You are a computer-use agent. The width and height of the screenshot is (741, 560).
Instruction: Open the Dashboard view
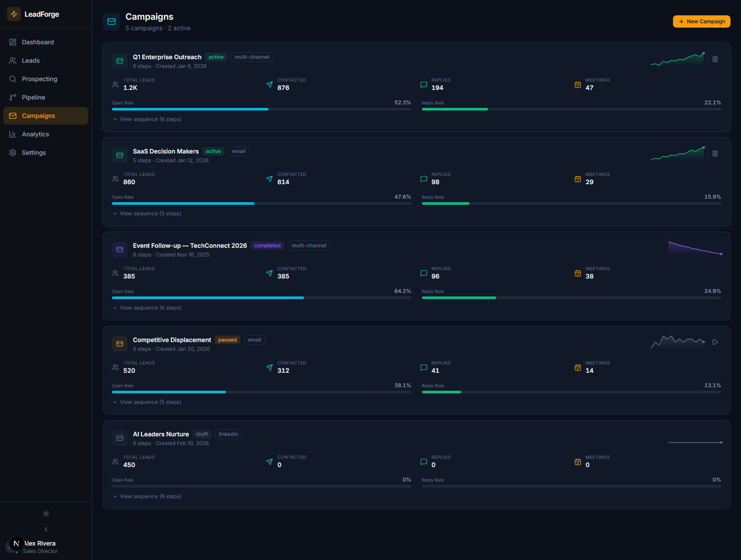click(x=38, y=42)
